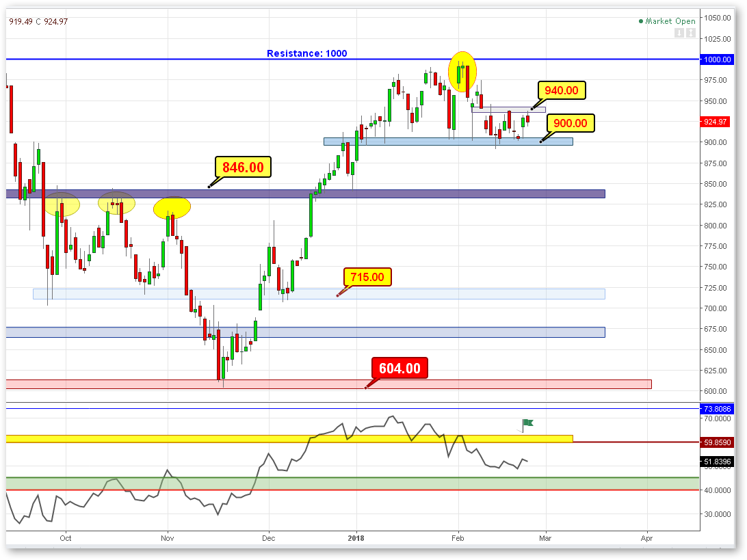
Task: Click the Oct label on the time axis
Action: 66,538
